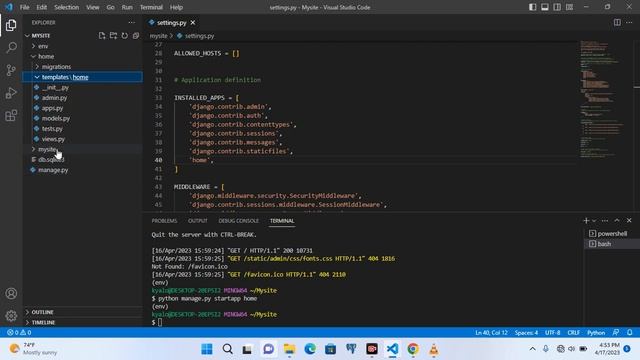Open the Terminal menu

151,7
